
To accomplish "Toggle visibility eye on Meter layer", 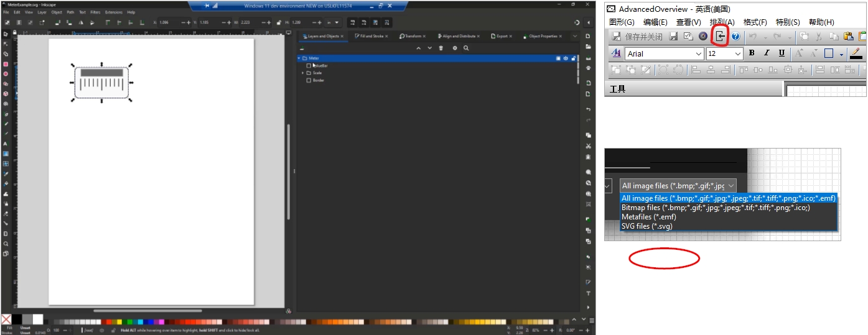I will (566, 58).
